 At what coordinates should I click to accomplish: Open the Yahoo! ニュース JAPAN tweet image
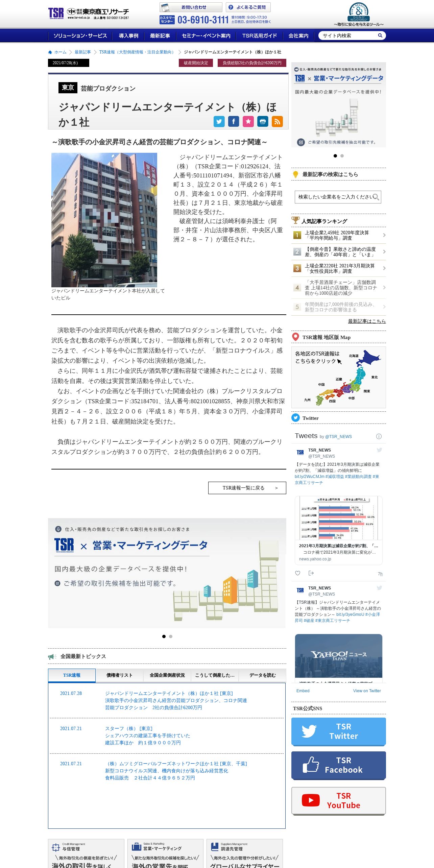[338, 656]
